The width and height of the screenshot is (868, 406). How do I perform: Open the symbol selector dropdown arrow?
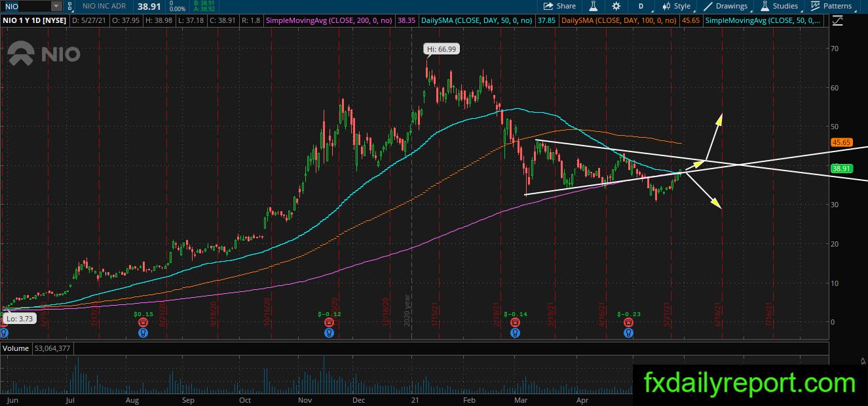(x=57, y=6)
